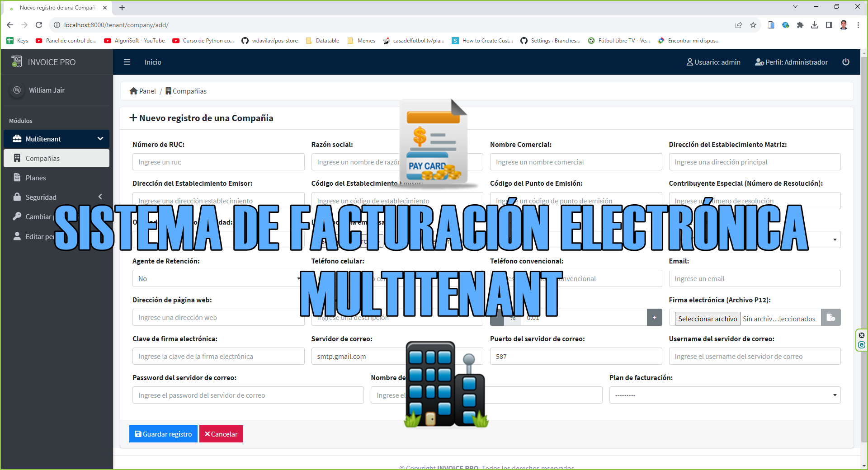Open the browser downloads icon
868x470 pixels.
tap(815, 25)
